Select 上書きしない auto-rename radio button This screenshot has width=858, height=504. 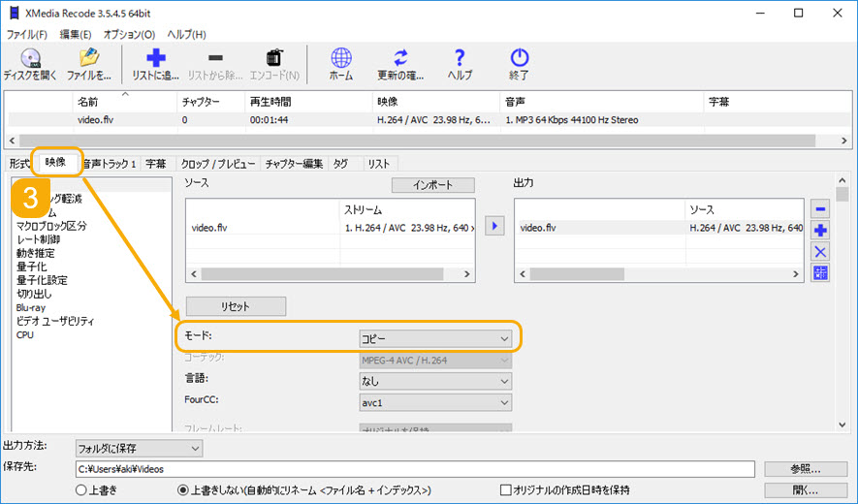(x=183, y=489)
